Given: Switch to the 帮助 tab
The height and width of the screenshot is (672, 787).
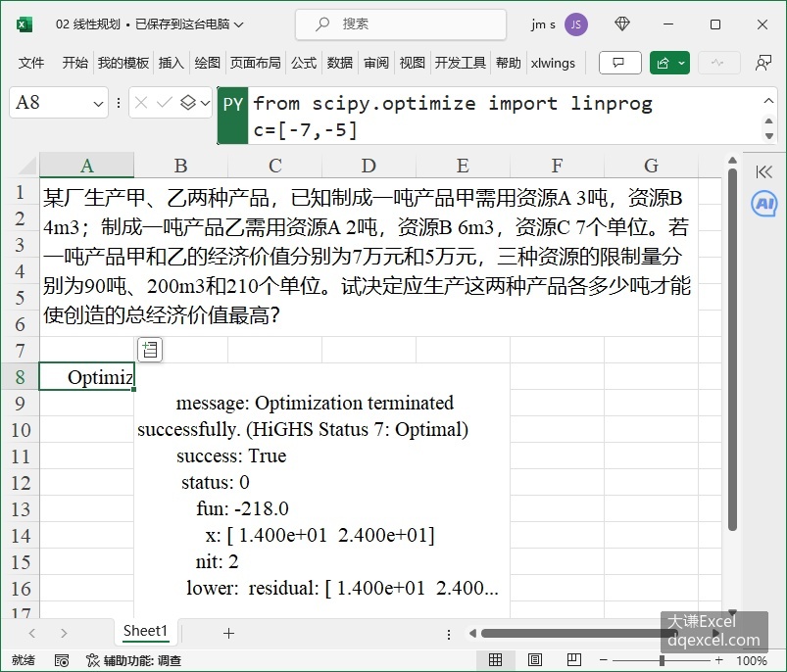Looking at the screenshot, I should tap(509, 63).
